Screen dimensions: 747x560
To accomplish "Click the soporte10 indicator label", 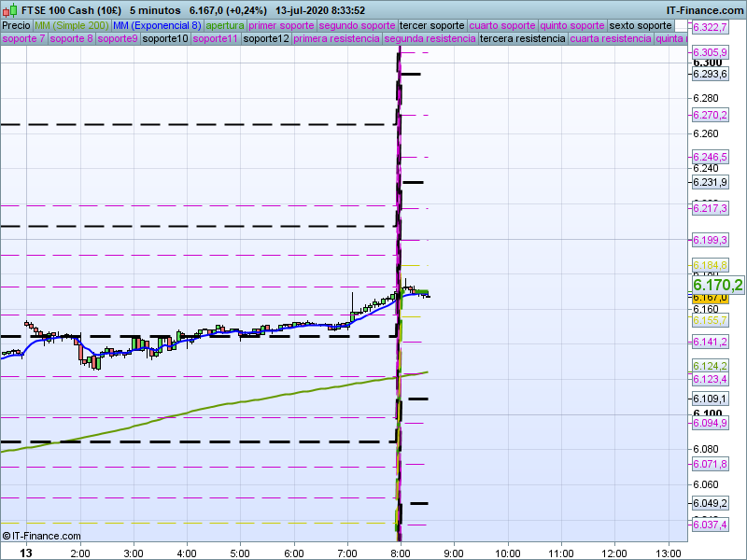I will [164, 39].
